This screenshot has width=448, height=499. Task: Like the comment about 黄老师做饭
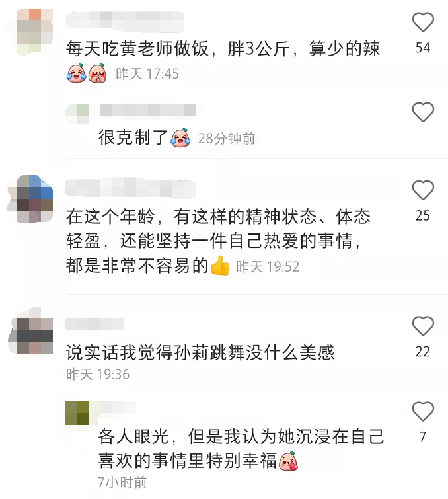[423, 22]
